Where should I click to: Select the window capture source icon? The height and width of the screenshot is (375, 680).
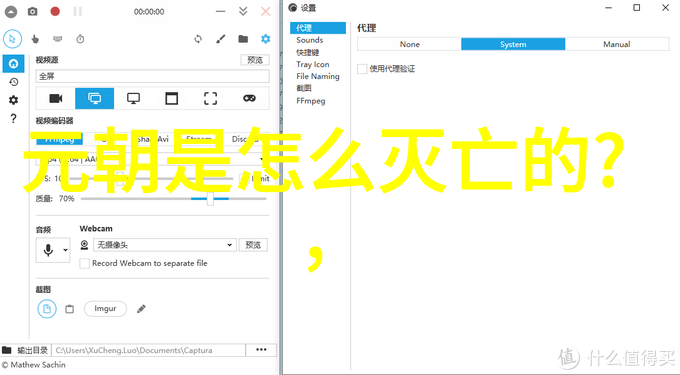click(x=172, y=98)
